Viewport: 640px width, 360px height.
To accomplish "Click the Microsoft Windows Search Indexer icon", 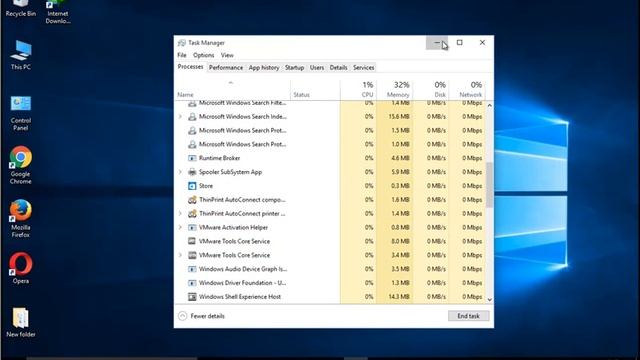I will [x=192, y=116].
